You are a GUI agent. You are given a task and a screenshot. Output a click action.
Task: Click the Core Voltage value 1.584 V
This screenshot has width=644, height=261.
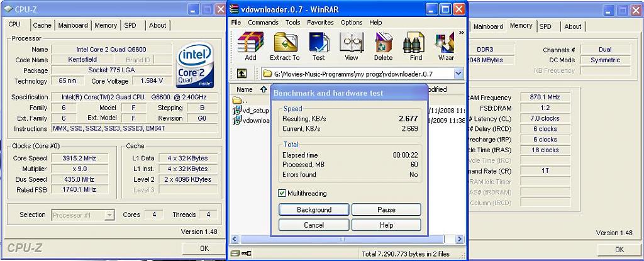pyautogui.click(x=151, y=81)
